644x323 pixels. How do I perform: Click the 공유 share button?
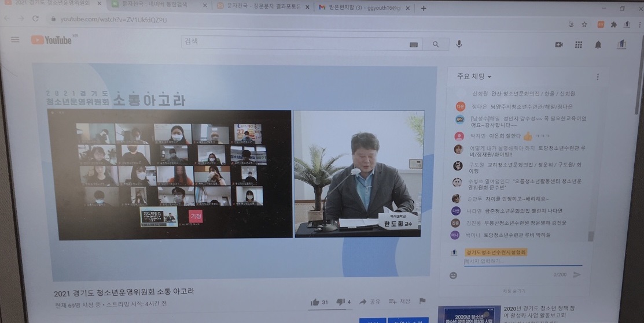[x=370, y=302]
